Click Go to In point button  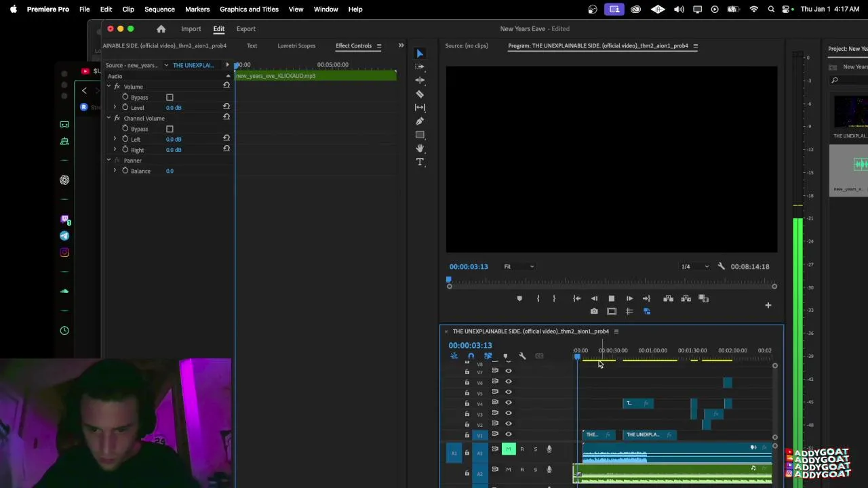pos(576,298)
